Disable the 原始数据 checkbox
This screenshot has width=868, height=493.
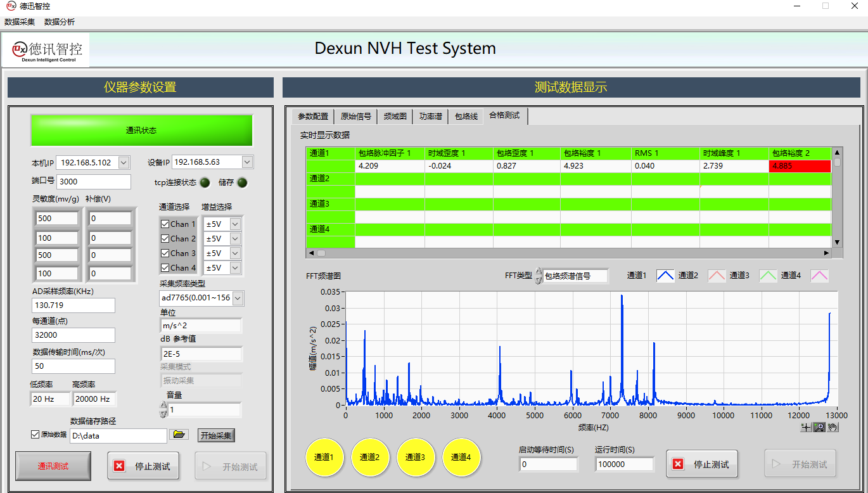(35, 435)
